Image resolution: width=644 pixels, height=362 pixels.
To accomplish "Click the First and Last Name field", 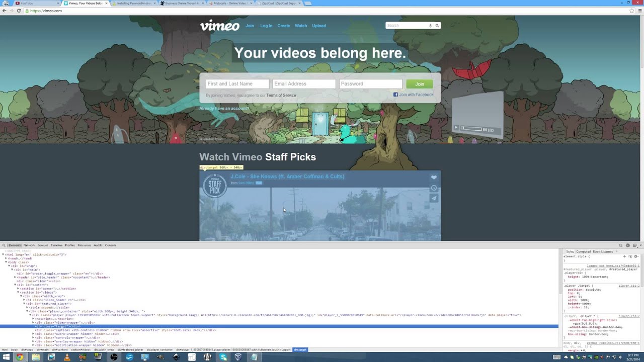I will pos(237,84).
